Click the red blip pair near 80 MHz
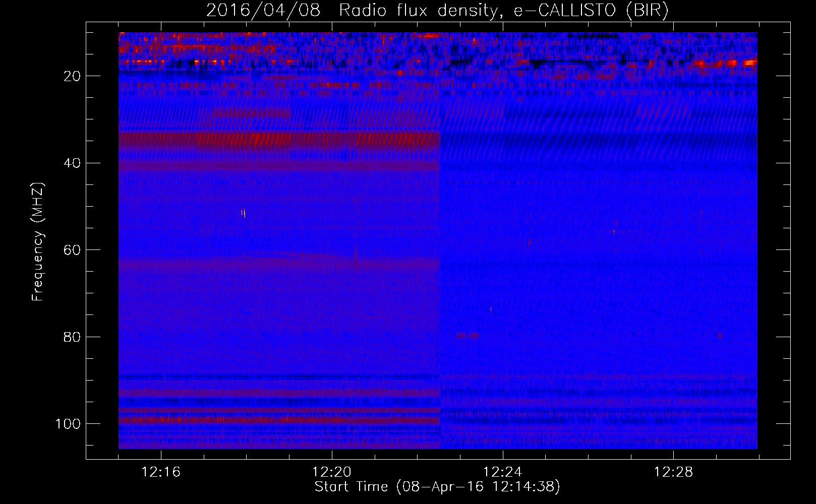 468,335
